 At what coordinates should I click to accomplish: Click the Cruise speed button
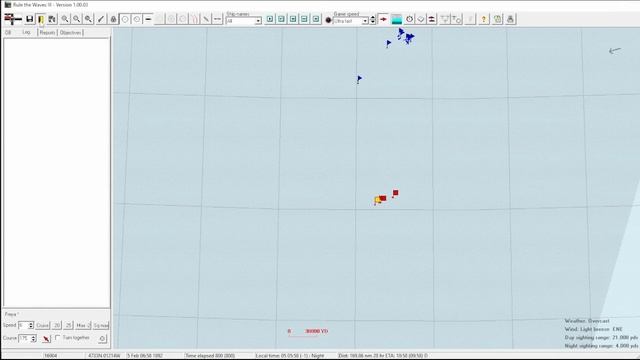(42, 325)
